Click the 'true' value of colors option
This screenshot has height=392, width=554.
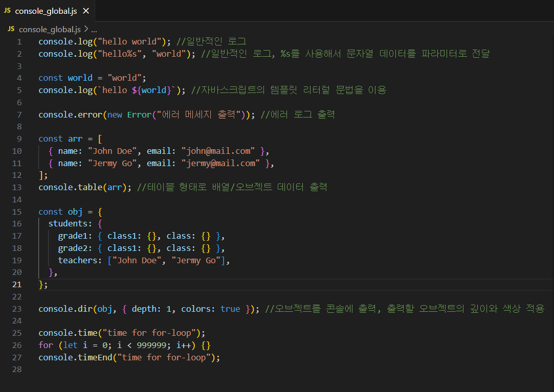pos(230,309)
